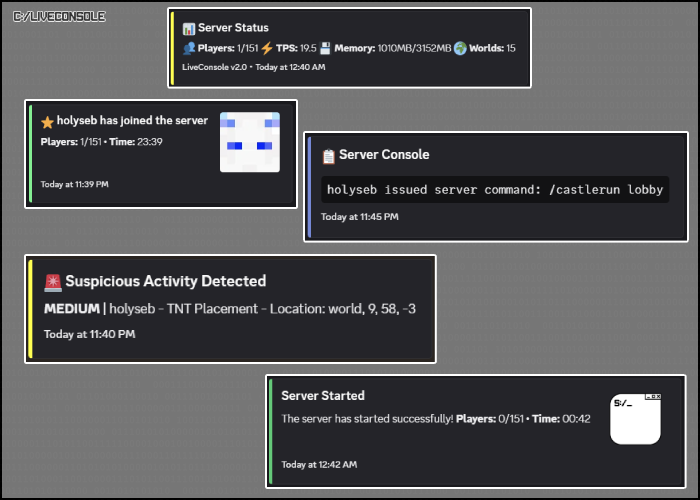Click the Suspicious Activity Detected heading
The width and height of the screenshot is (700, 500).
166,281
